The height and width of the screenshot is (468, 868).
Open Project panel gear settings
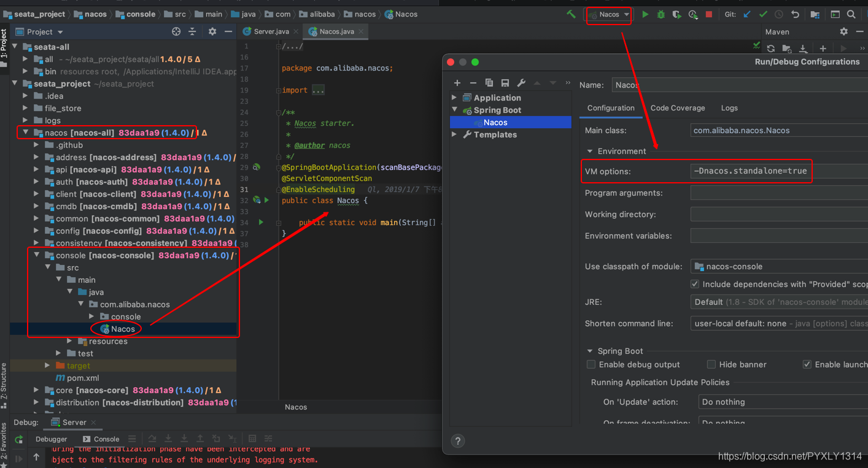click(212, 31)
